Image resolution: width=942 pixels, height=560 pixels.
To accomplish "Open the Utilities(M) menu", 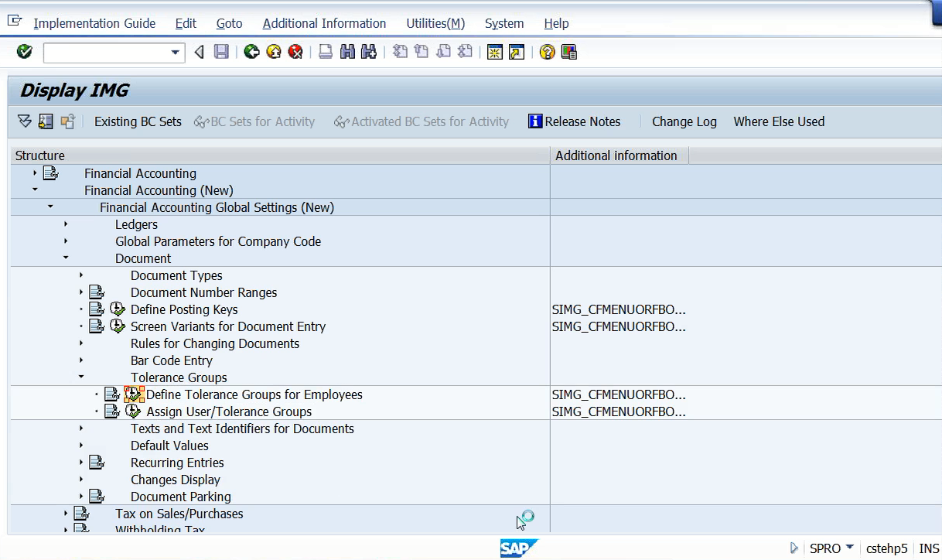I will (x=435, y=23).
